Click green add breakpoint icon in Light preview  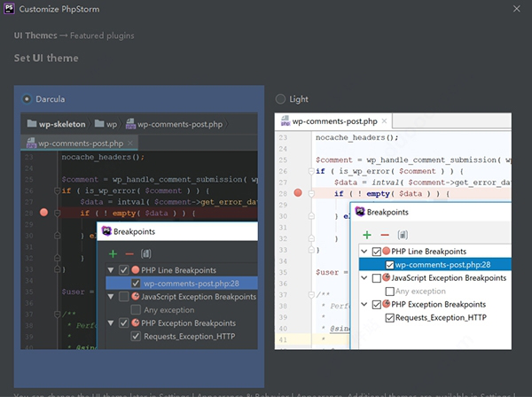coord(367,235)
